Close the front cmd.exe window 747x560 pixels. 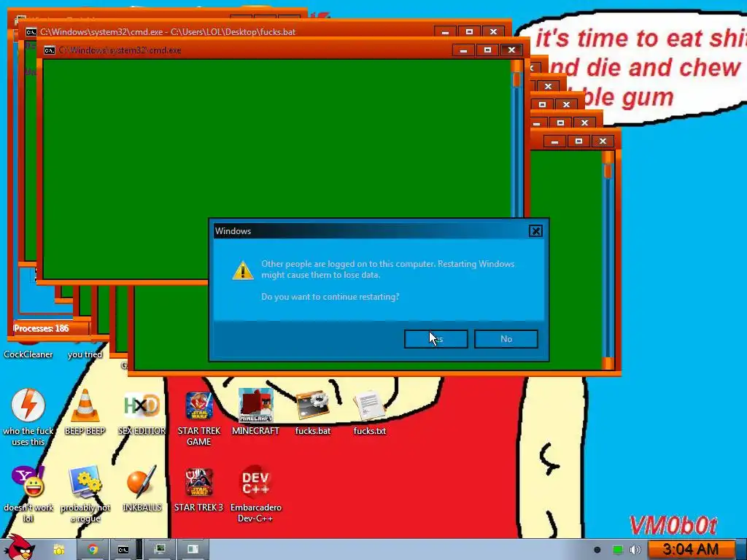(511, 50)
